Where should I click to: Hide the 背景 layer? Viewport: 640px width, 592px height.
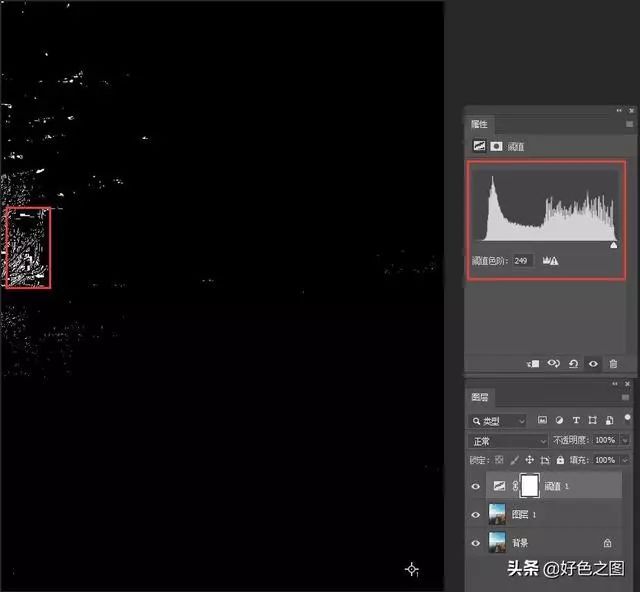pos(476,543)
